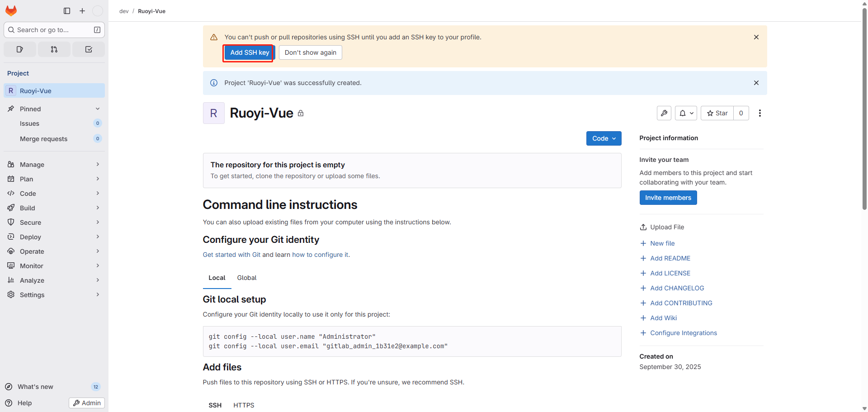Screen dimensions: 868x412
Task: Switch to the SSH tab
Action: click(x=215, y=405)
